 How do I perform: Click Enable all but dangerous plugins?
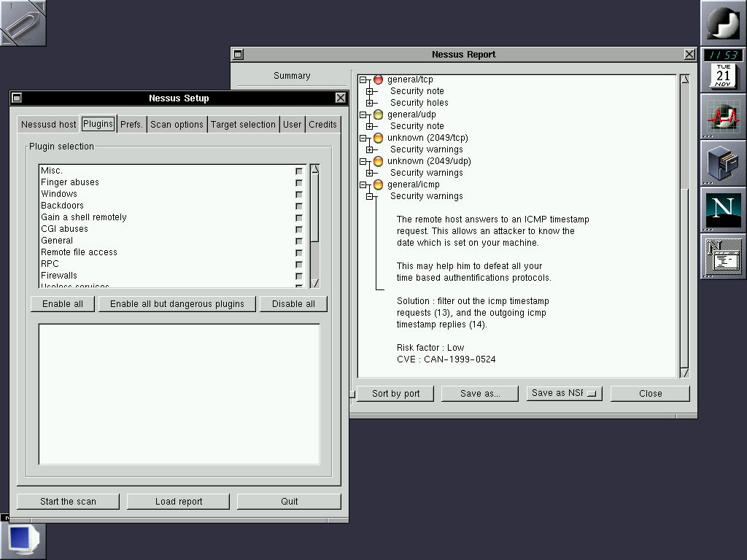coord(177,304)
